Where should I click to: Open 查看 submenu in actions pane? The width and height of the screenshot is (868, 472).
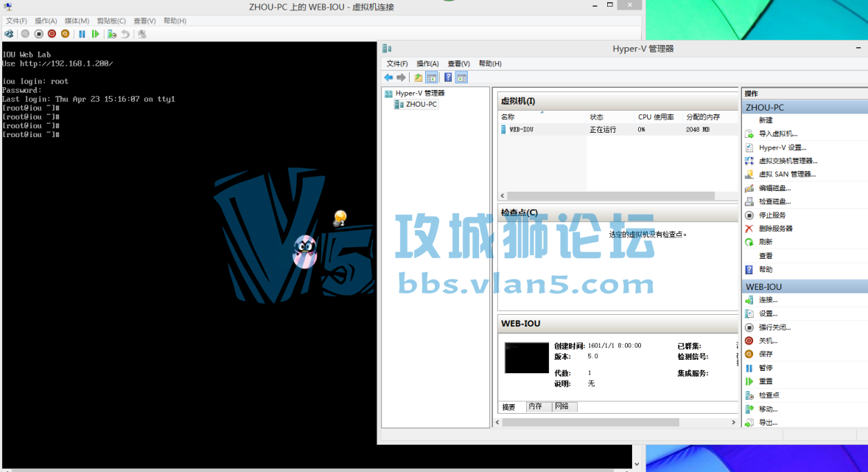[766, 256]
